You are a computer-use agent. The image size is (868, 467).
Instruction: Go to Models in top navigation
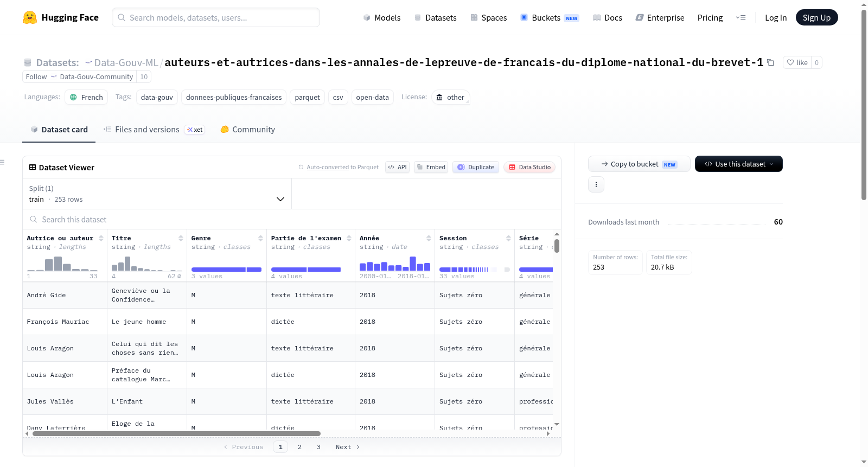pos(382,17)
